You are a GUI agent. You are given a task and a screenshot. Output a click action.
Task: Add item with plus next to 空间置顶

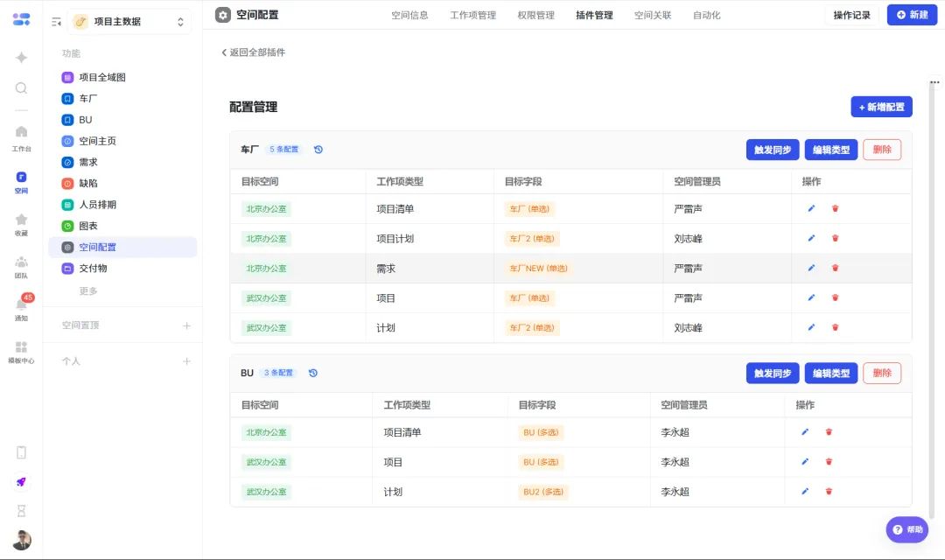tap(187, 325)
